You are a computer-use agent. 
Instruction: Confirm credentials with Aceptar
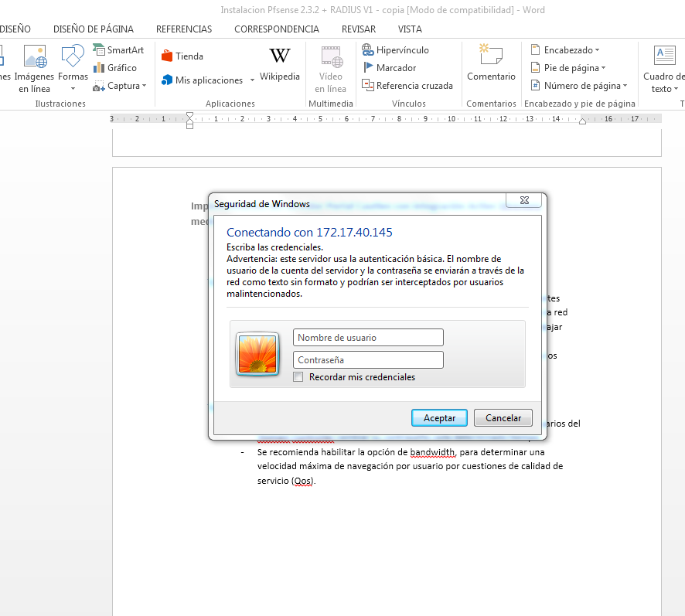click(439, 418)
